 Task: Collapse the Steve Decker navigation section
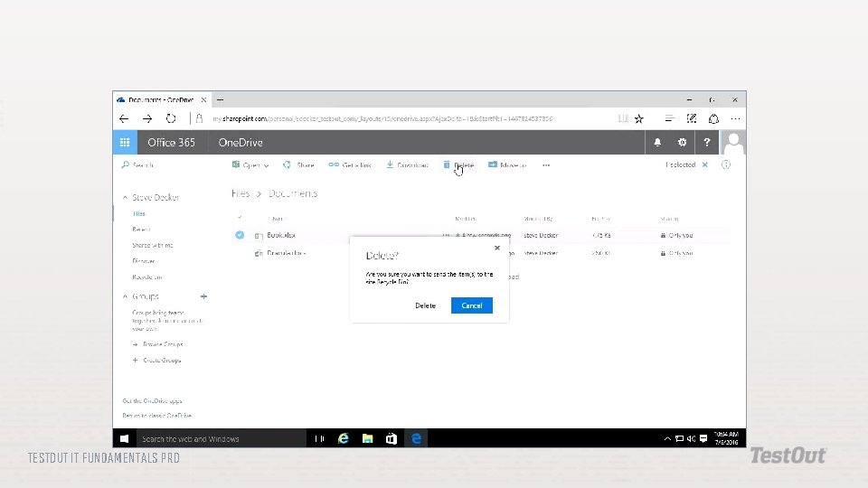[x=125, y=198]
